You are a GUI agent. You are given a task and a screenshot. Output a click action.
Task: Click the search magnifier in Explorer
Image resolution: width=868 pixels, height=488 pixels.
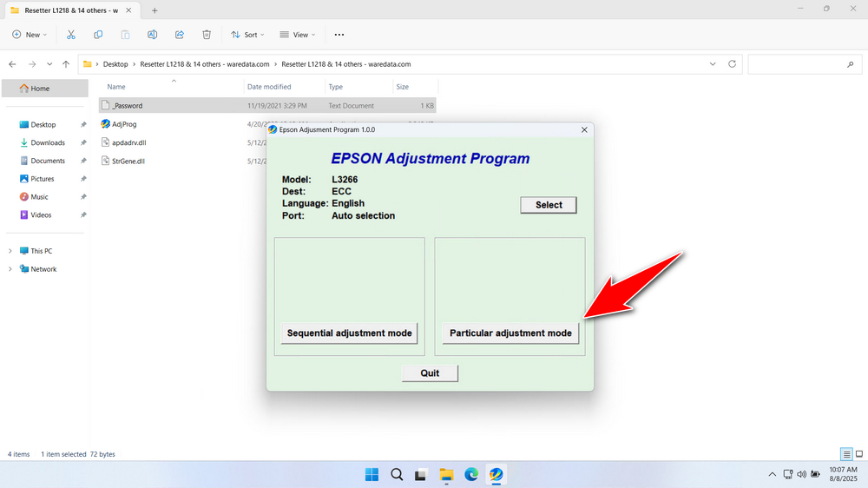[851, 65]
